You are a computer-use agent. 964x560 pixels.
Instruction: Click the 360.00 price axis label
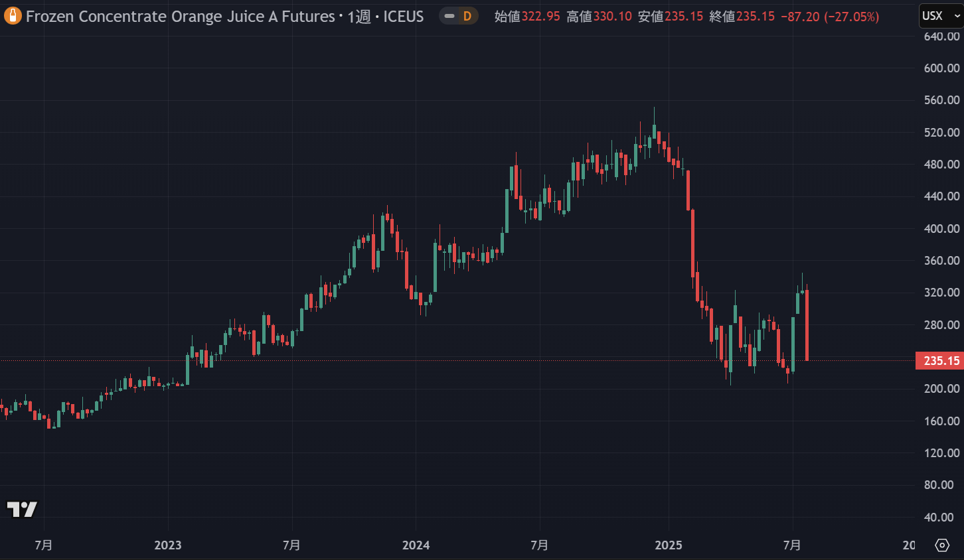(941, 261)
